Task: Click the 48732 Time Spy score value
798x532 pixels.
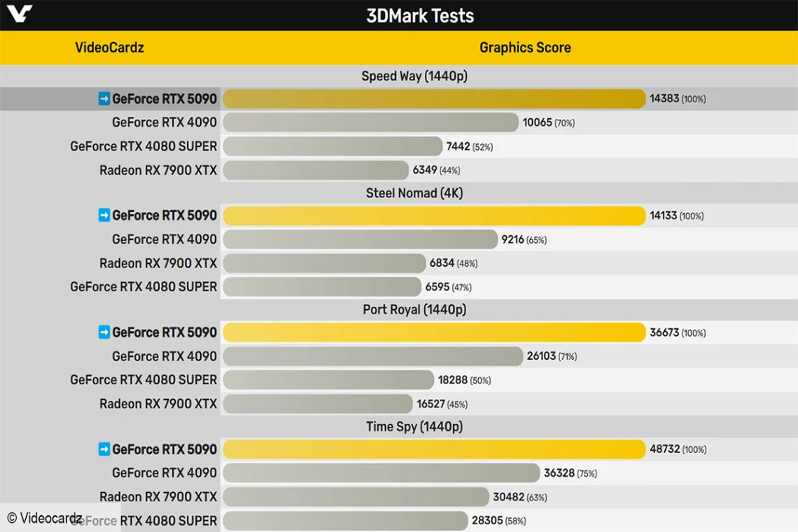Action: click(x=665, y=449)
